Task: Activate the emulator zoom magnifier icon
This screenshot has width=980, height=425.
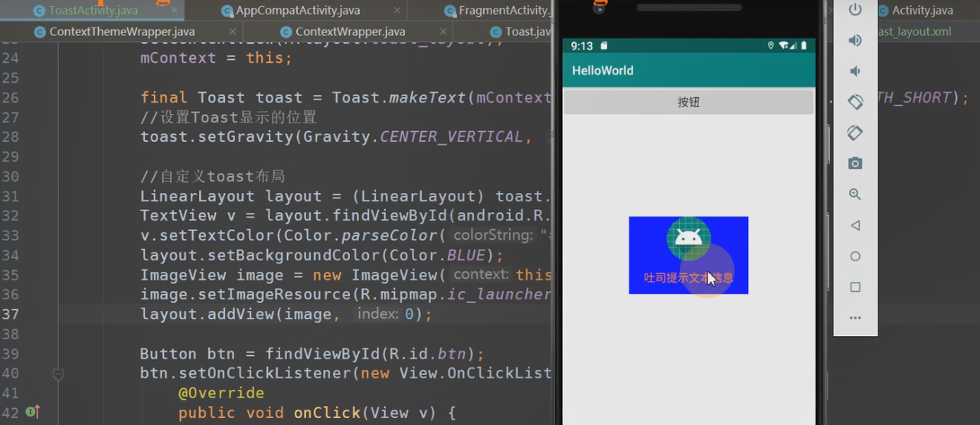Action: [855, 195]
